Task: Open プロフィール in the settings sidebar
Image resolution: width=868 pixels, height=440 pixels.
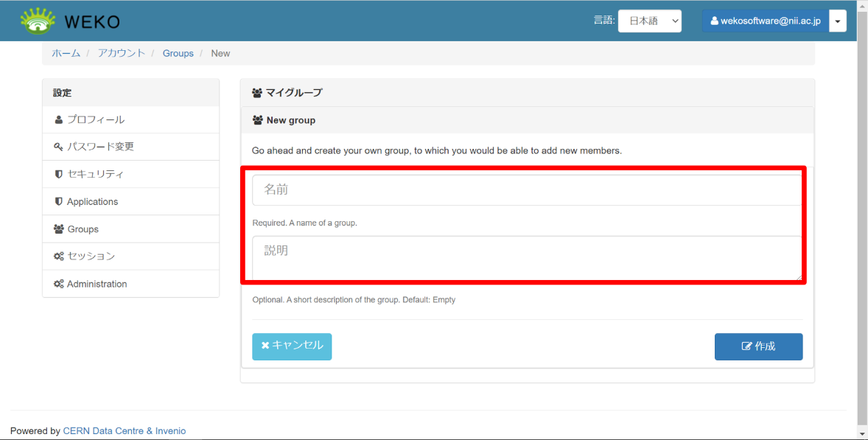Action: click(x=95, y=119)
